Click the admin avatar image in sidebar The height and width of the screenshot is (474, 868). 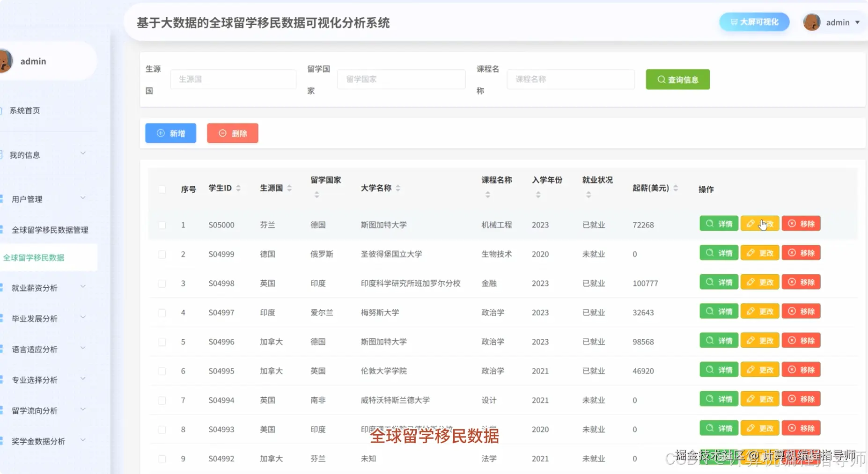[x=6, y=60]
